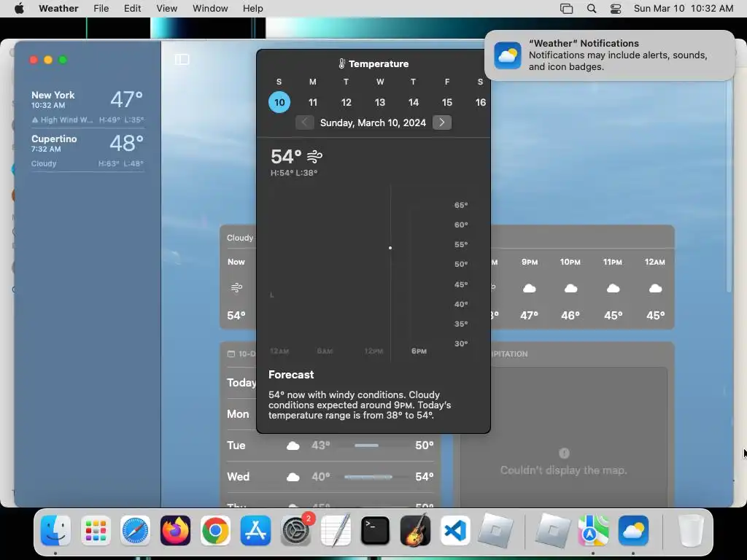Open the Edit menu
The height and width of the screenshot is (560, 747).
tap(133, 9)
